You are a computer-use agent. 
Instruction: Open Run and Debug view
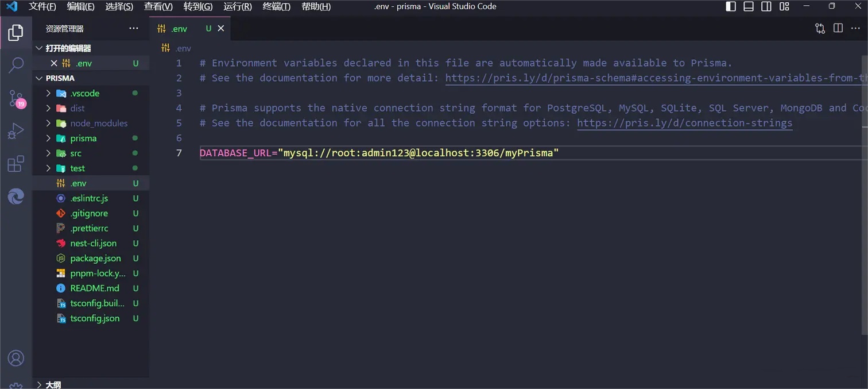16,131
